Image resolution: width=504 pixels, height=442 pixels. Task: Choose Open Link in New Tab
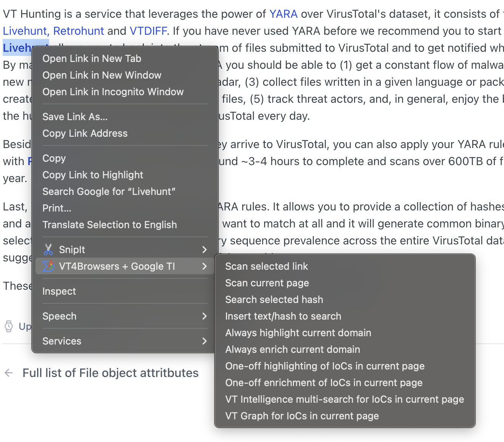click(x=125, y=59)
